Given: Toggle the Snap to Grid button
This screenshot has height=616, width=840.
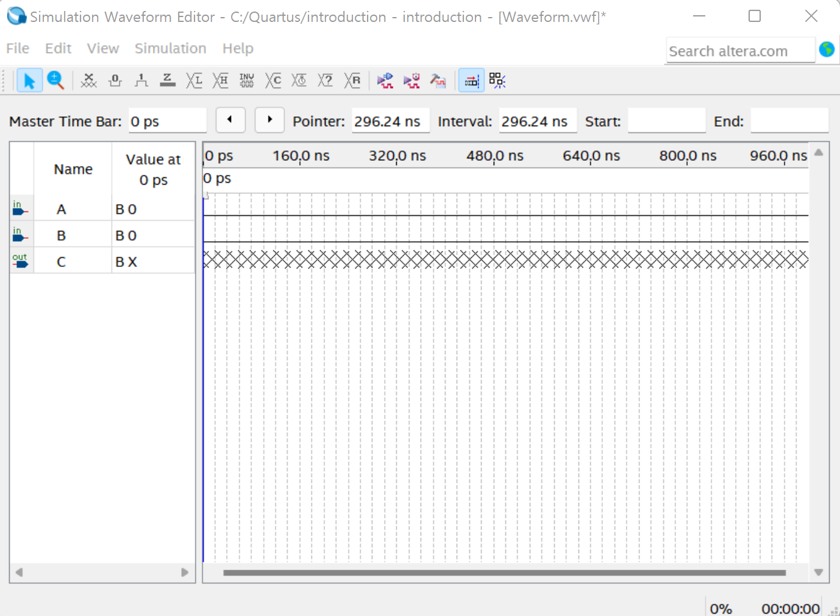Looking at the screenshot, I should [x=471, y=80].
